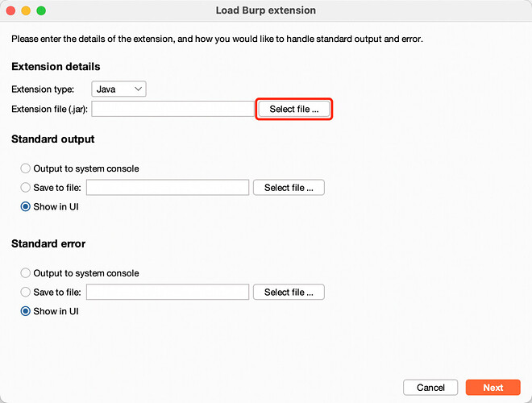Image resolution: width=532 pixels, height=403 pixels.
Task: Click Select file button in Standard error section
Action: pos(289,293)
